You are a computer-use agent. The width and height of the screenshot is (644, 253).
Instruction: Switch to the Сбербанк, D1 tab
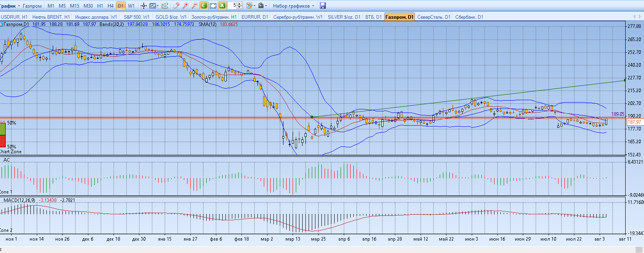pos(469,17)
